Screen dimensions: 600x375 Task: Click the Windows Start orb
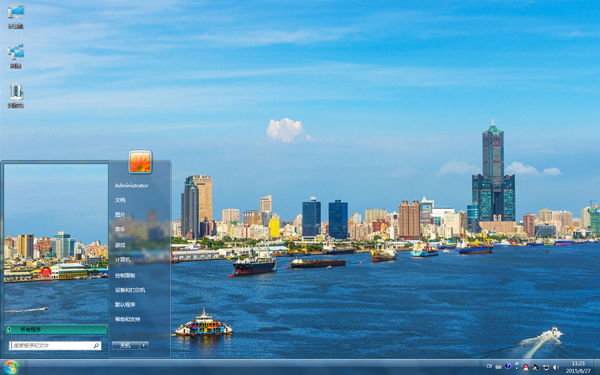11,367
